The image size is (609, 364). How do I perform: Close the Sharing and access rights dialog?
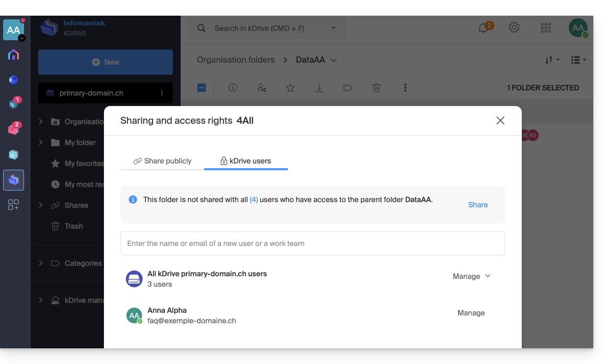pos(500,121)
